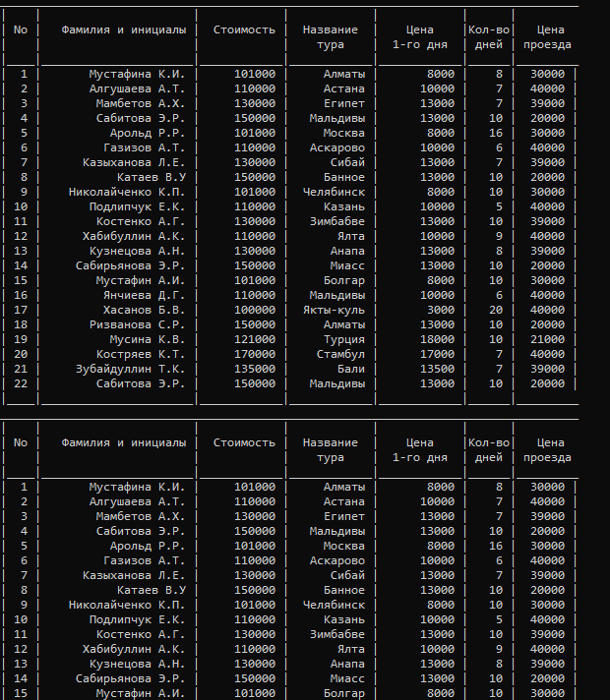610x700 pixels.
Task: Select the day price 13500
Action: click(437, 369)
